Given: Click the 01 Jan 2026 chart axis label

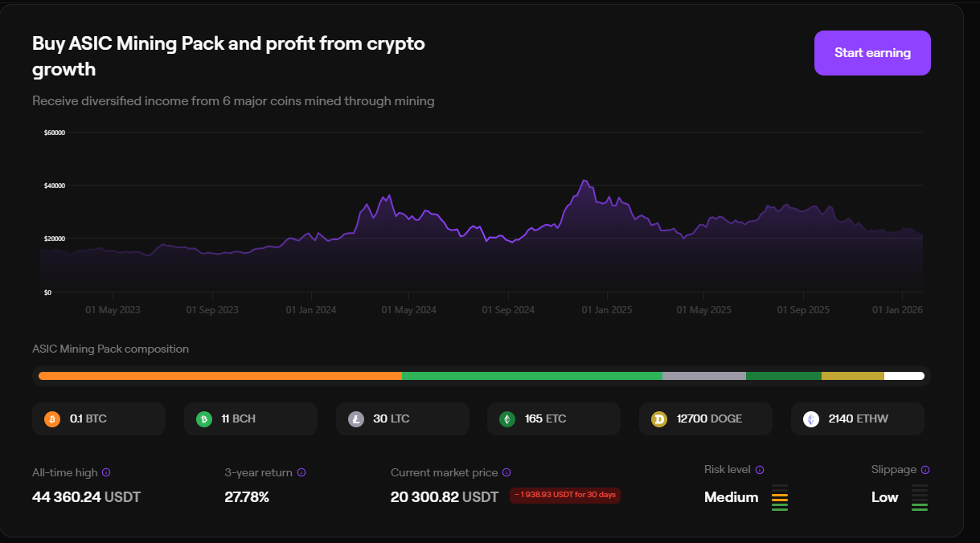Looking at the screenshot, I should coord(897,310).
